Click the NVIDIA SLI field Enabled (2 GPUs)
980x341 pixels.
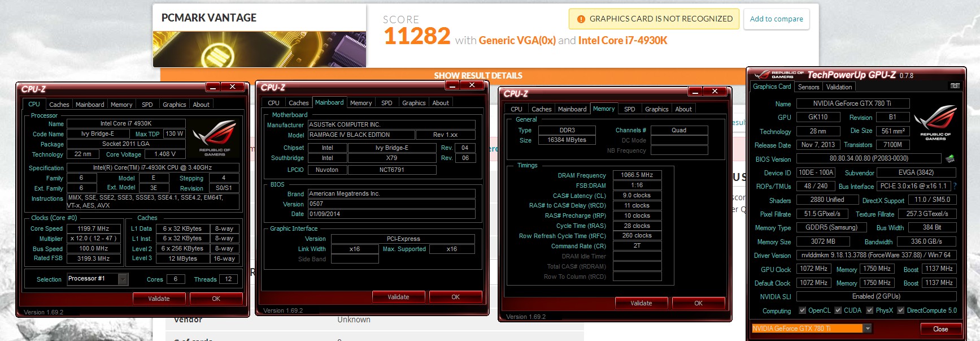(x=876, y=296)
